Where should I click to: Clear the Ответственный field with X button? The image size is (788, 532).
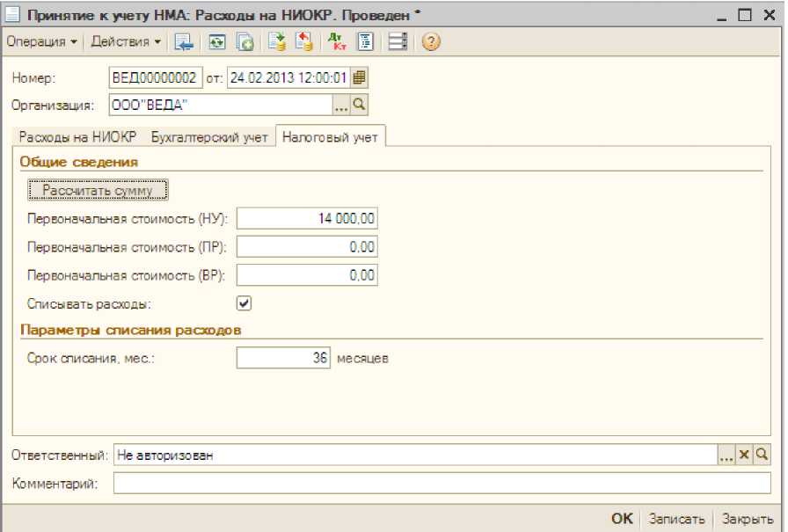pos(743,455)
